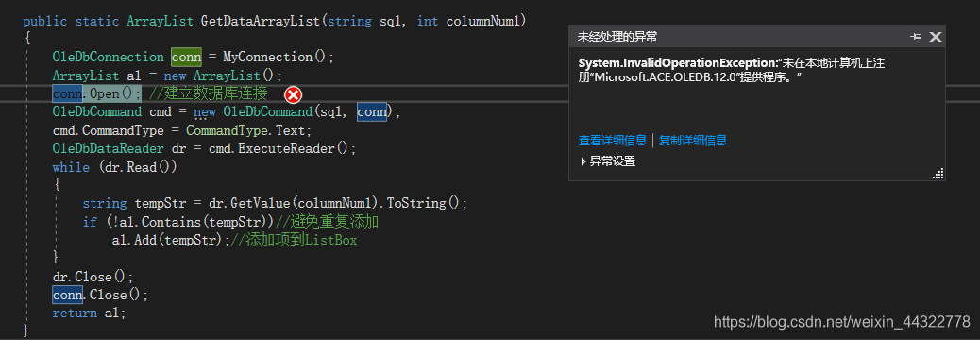Click the return al statement
This screenshot has height=340, width=980.
90,314
